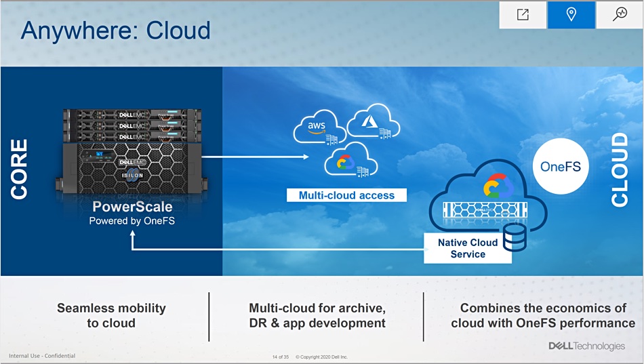Click the AWS cloud icon
The width and height of the screenshot is (644, 364).
click(x=319, y=127)
